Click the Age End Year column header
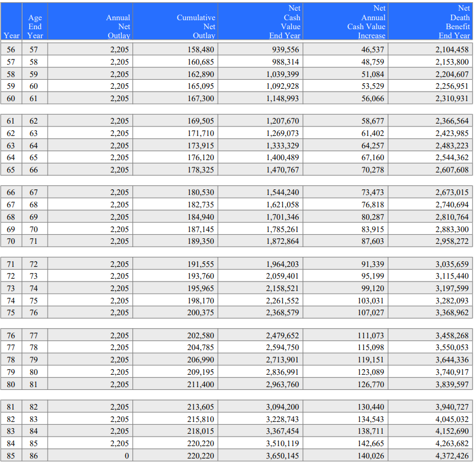Viewport: 476px width, 463px height. click(x=35, y=27)
